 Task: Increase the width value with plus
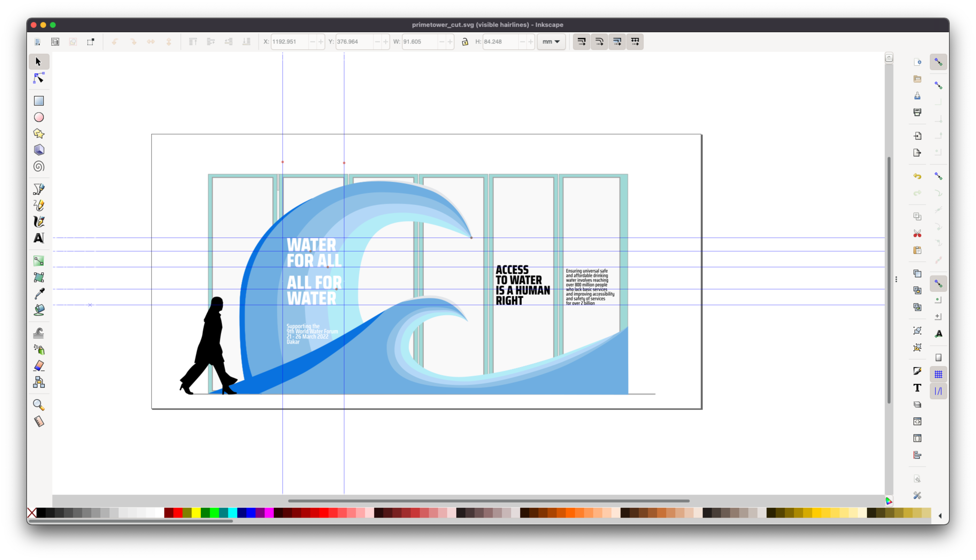tap(450, 42)
